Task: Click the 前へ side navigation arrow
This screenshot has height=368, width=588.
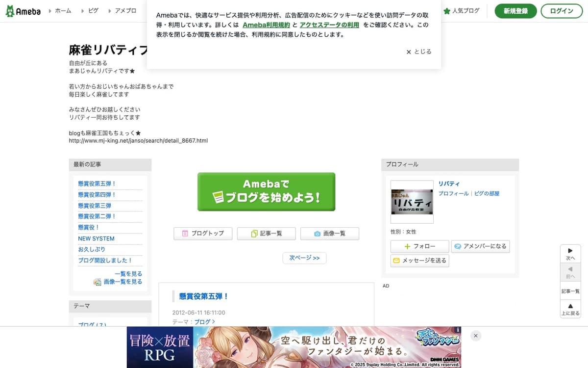Action: (570, 272)
